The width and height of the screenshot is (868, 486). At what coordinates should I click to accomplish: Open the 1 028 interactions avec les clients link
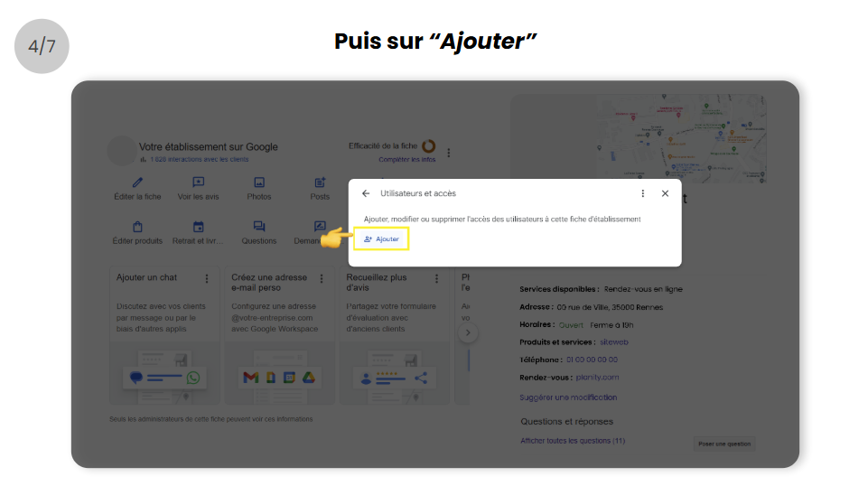[200, 160]
